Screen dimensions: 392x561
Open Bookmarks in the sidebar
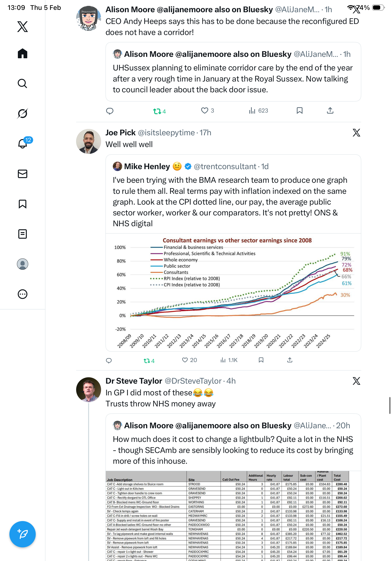click(23, 204)
